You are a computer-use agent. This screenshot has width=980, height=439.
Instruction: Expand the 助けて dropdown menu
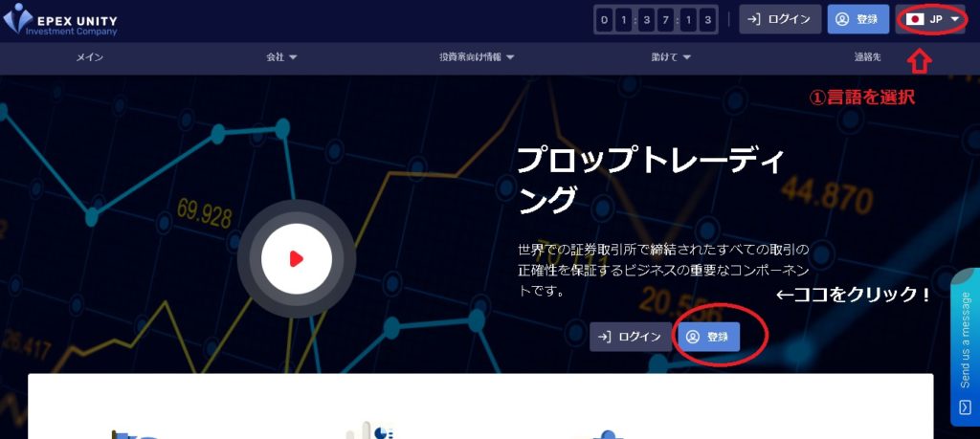click(x=671, y=56)
